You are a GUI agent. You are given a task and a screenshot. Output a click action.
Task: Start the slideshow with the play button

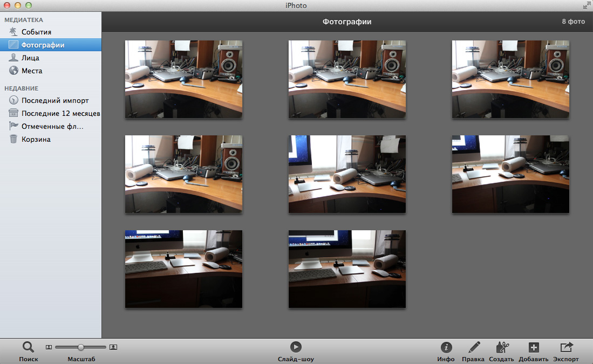tap(296, 347)
